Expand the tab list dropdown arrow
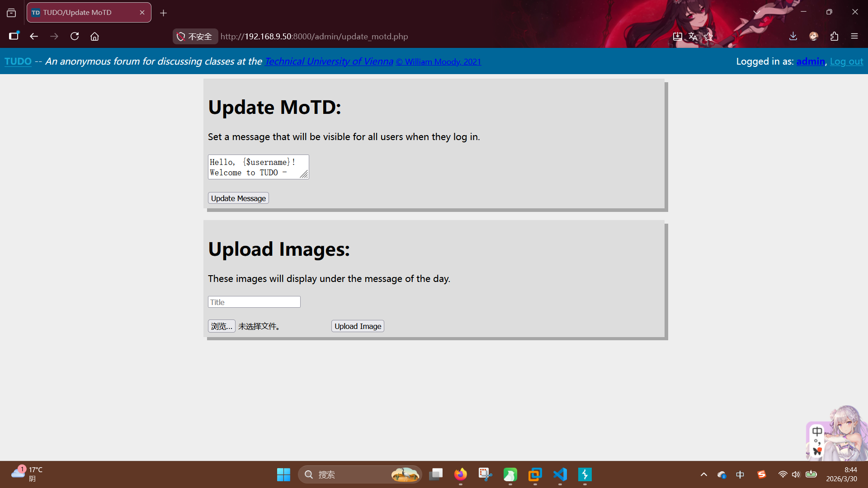 coord(756,12)
